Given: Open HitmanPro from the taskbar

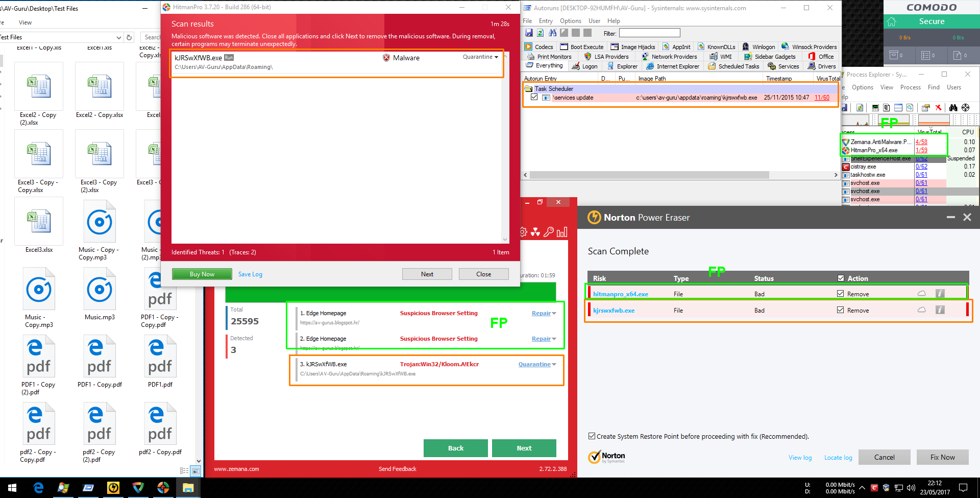Looking at the screenshot, I should pos(163,488).
